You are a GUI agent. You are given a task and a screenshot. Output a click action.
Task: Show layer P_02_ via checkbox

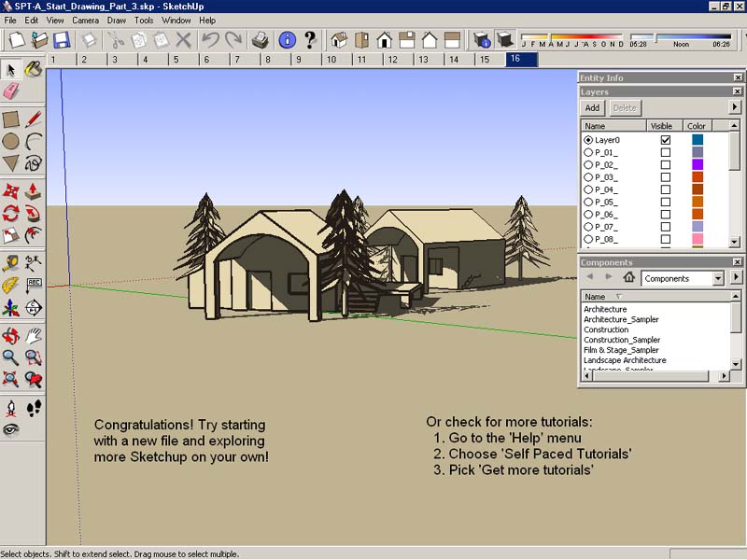pos(666,165)
